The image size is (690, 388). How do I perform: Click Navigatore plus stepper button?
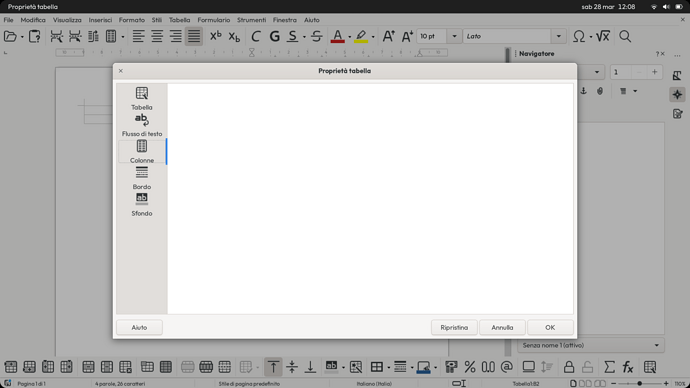point(654,72)
